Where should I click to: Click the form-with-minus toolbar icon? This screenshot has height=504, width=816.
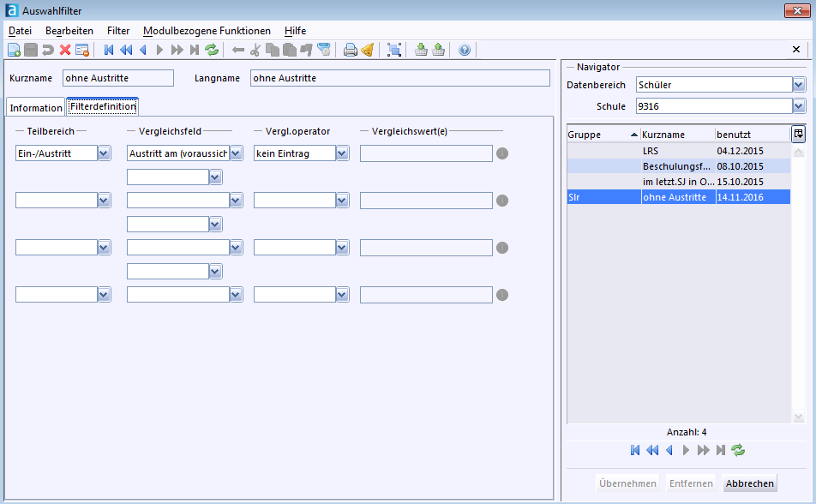click(82, 50)
